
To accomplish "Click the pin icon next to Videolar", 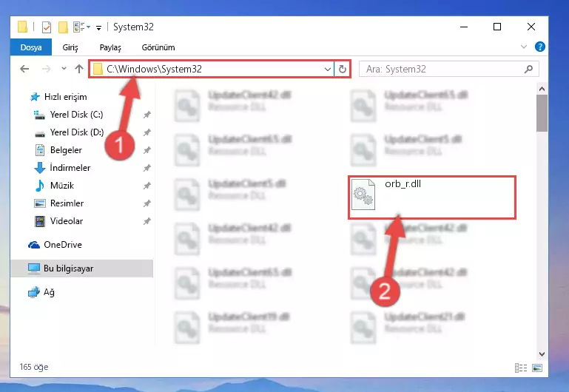I will (x=147, y=221).
